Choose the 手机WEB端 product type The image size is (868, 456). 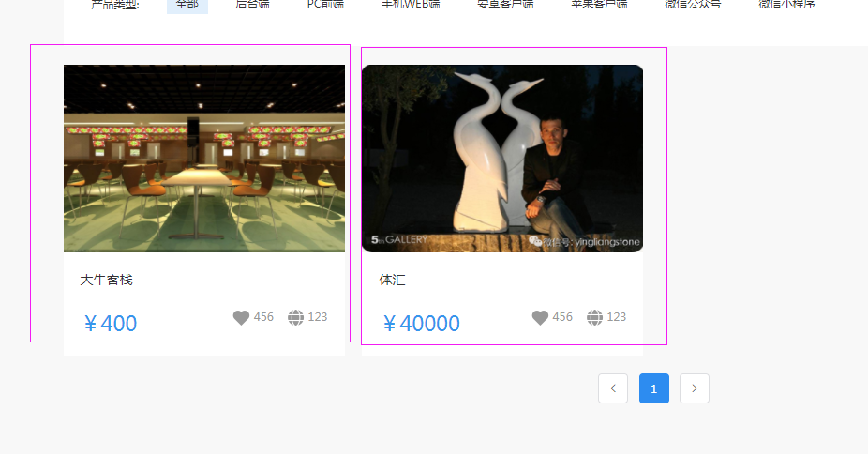[411, 5]
